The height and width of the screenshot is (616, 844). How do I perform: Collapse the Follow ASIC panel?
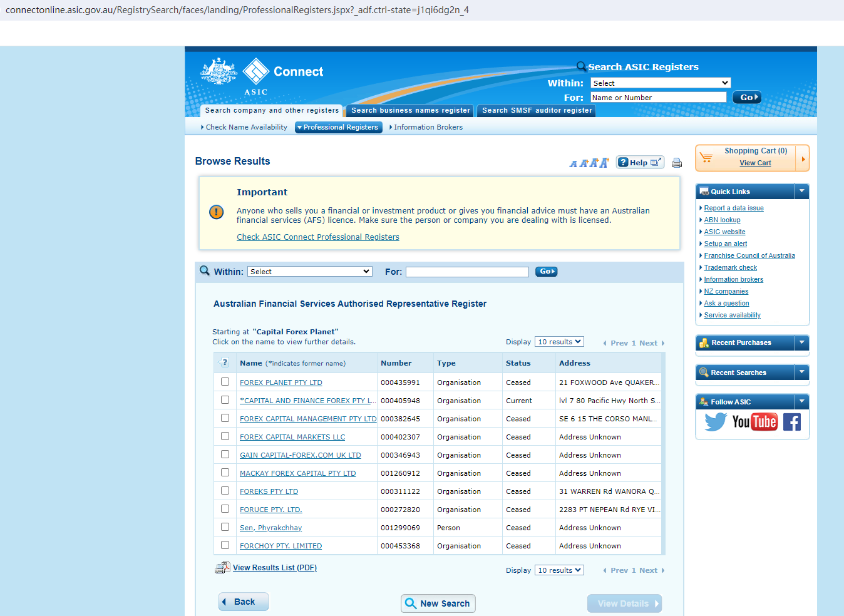(801, 401)
